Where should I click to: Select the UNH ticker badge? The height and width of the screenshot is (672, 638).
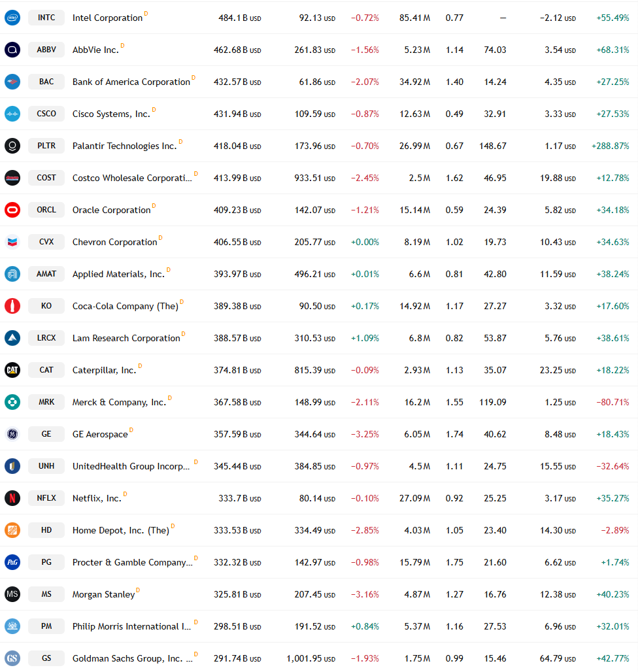tap(46, 466)
